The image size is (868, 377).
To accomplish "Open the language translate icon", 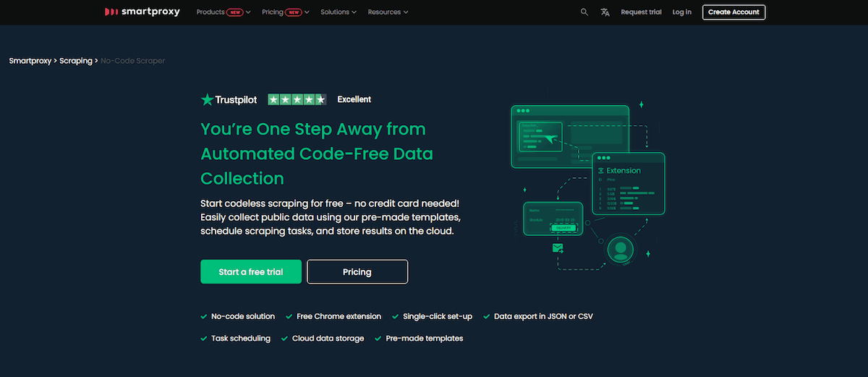I will [605, 12].
